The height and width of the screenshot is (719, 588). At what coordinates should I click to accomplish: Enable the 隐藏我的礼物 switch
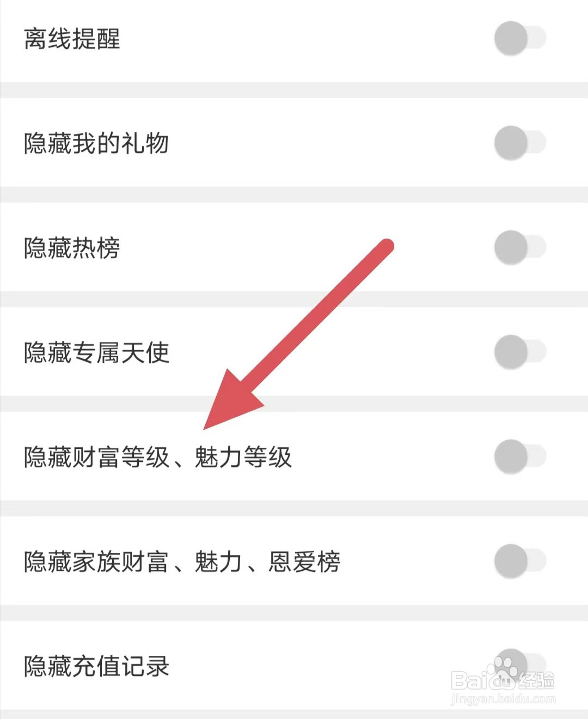(x=520, y=143)
